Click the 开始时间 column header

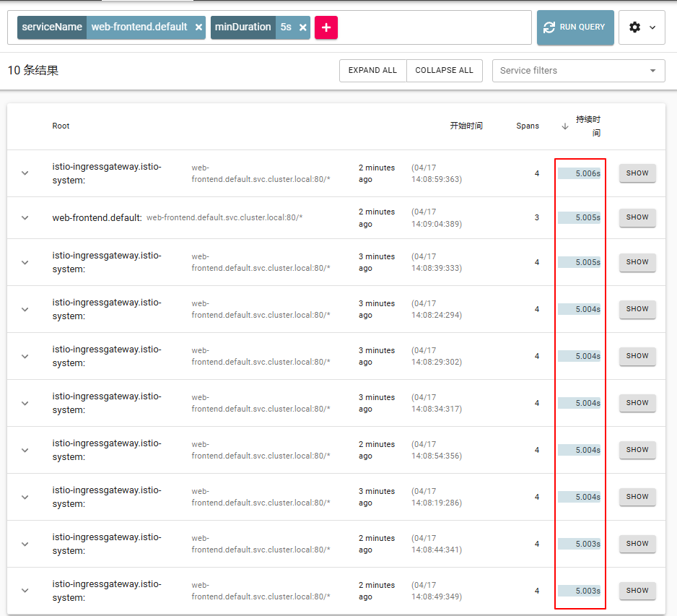pos(466,126)
